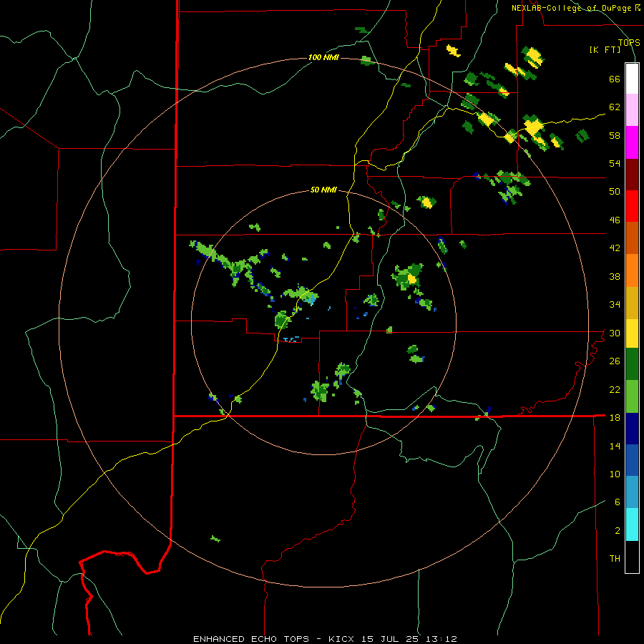This screenshot has width=644, height=644.
Task: Click the TH threshold label
Action: tap(615, 559)
